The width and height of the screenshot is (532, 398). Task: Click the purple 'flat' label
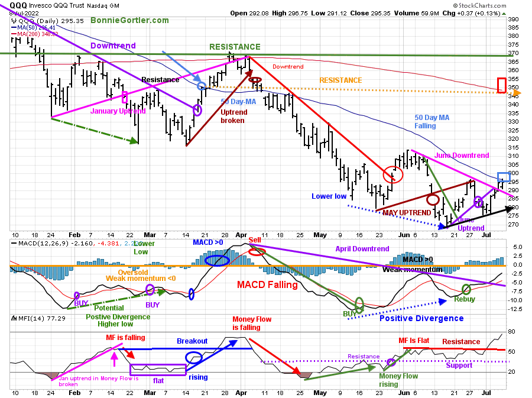(158, 381)
